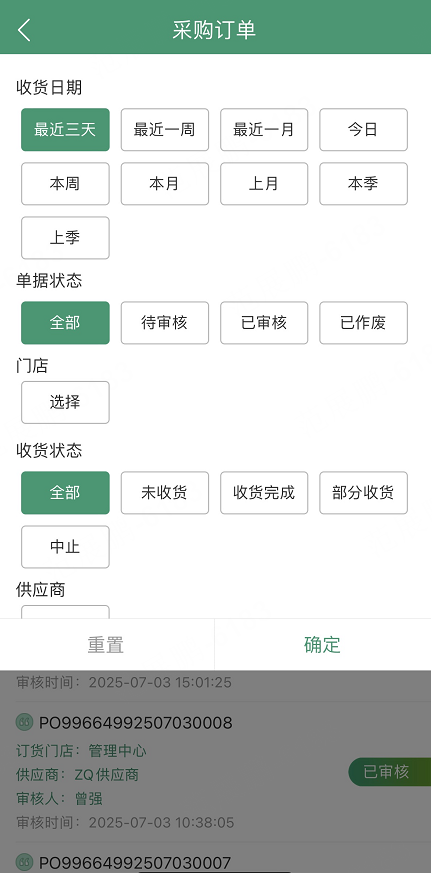The image size is (432, 873).
Task: Tap the icon beside order PO99664992507030008
Action: click(24, 722)
